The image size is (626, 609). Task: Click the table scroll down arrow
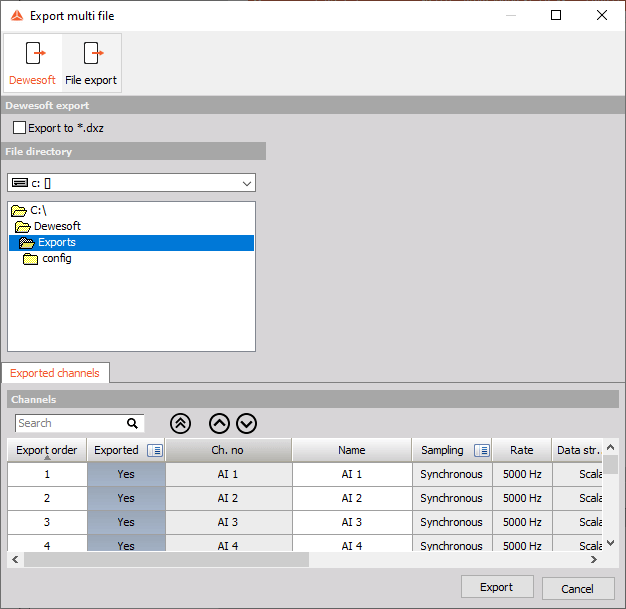pos(610,543)
